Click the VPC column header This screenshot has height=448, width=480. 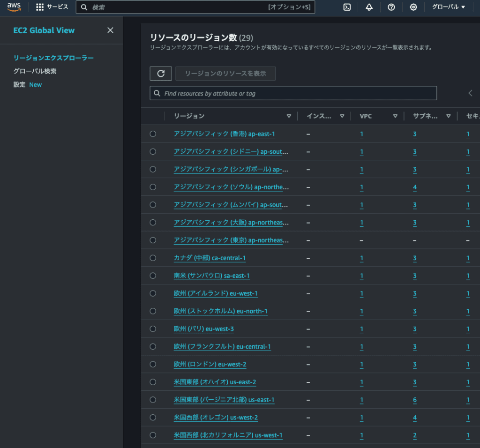(x=366, y=116)
